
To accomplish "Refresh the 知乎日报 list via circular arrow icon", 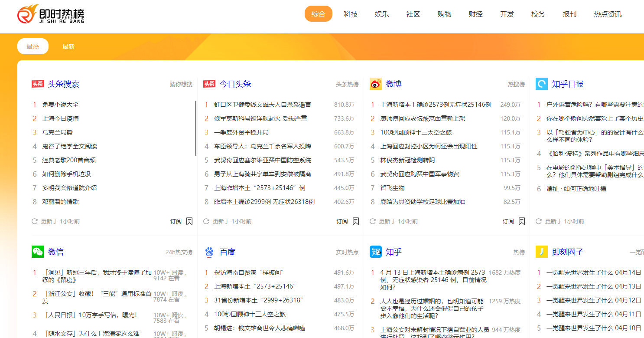I will click(539, 221).
